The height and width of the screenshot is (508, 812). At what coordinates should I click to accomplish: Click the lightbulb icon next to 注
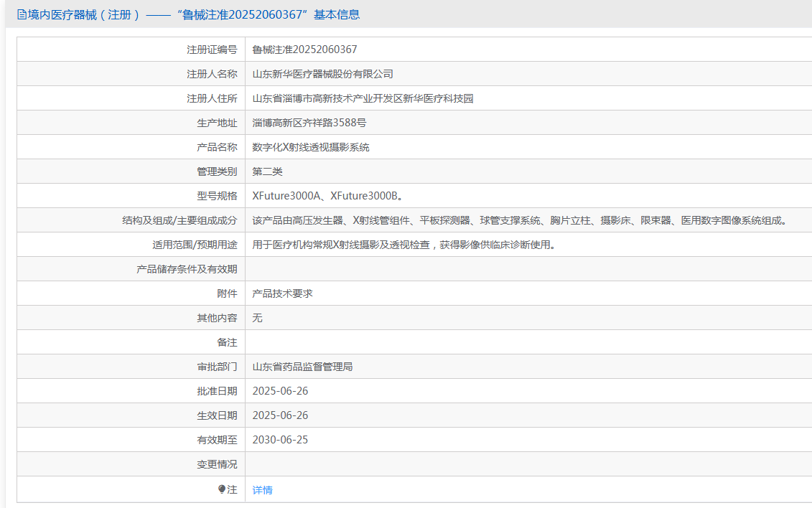[222, 489]
